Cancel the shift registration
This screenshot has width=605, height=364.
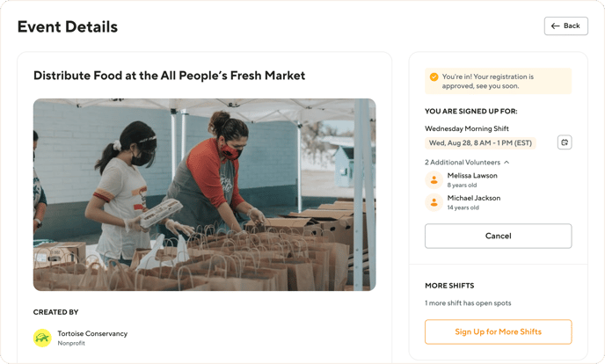coord(498,236)
